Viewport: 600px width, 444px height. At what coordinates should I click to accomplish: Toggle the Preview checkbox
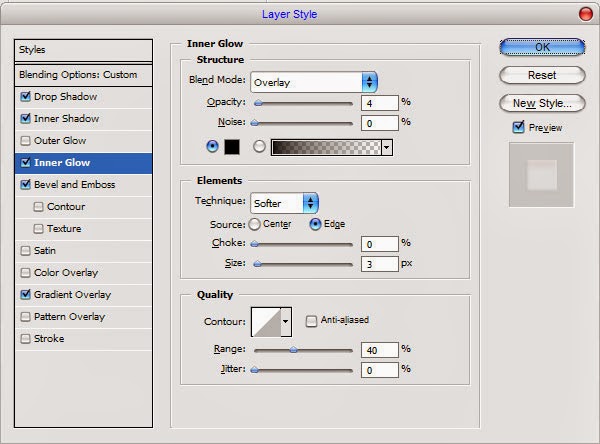[518, 127]
